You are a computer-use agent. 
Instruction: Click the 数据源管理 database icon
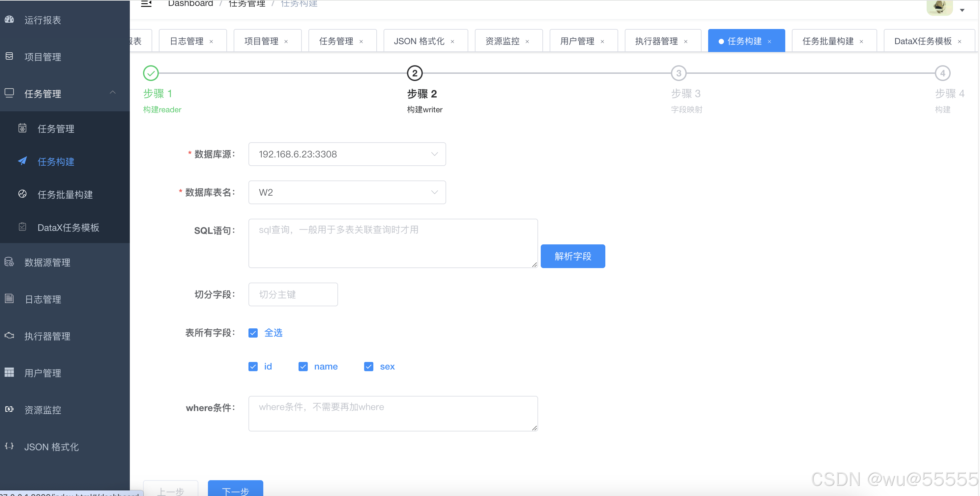tap(10, 262)
